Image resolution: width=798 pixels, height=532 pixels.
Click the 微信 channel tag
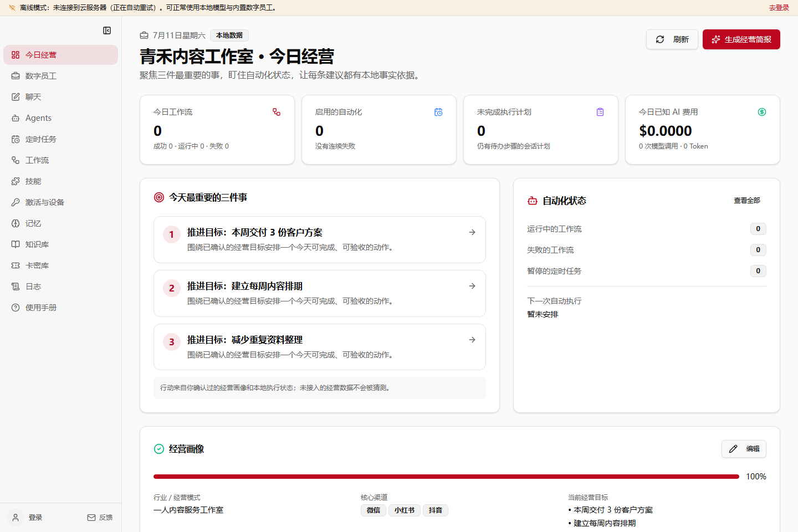tap(374, 510)
